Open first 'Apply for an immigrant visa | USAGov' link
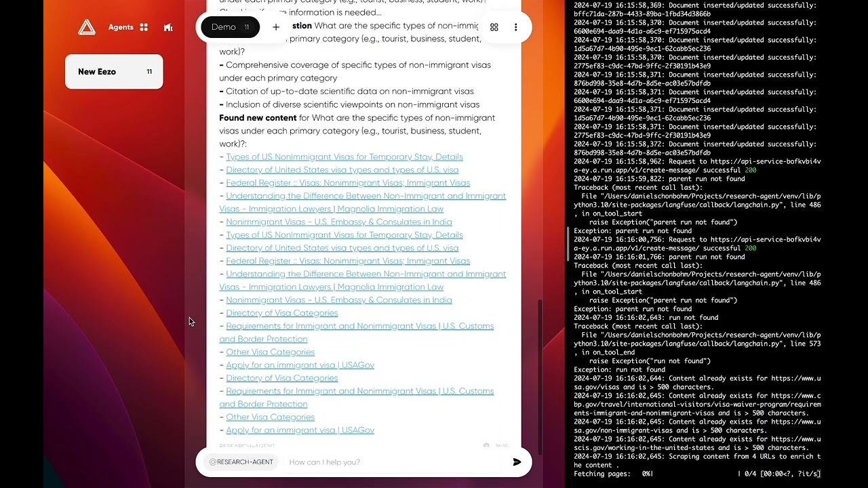The image size is (868, 488). coord(300,365)
